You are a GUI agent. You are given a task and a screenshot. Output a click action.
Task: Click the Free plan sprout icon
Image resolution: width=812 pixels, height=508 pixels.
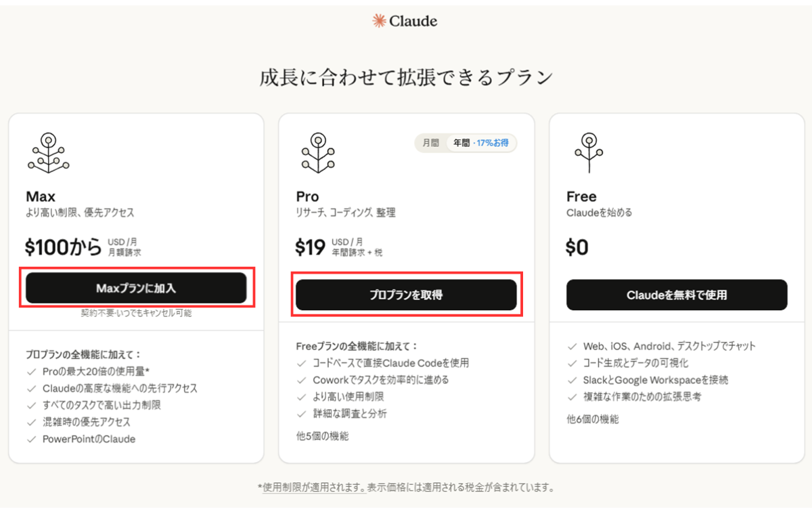pos(589,152)
